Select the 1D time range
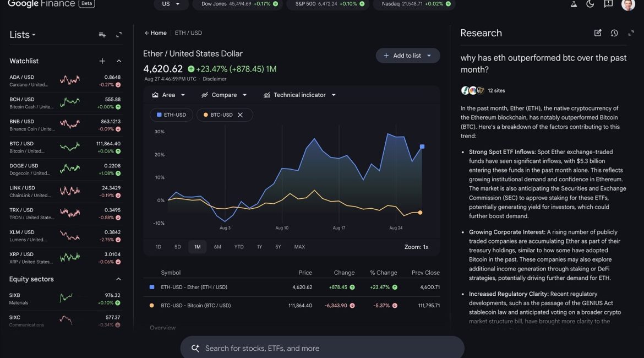The height and width of the screenshot is (358, 644). point(159,247)
